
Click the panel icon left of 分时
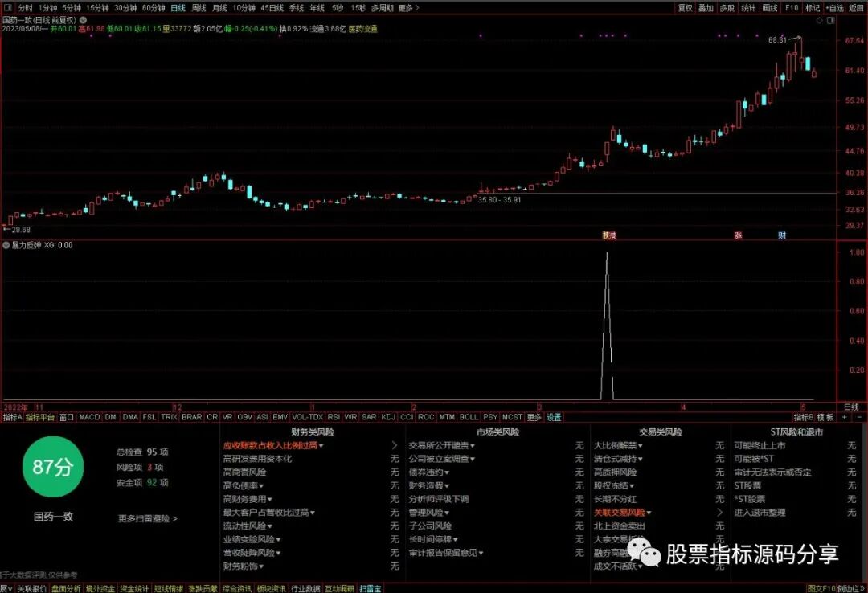coord(9,8)
